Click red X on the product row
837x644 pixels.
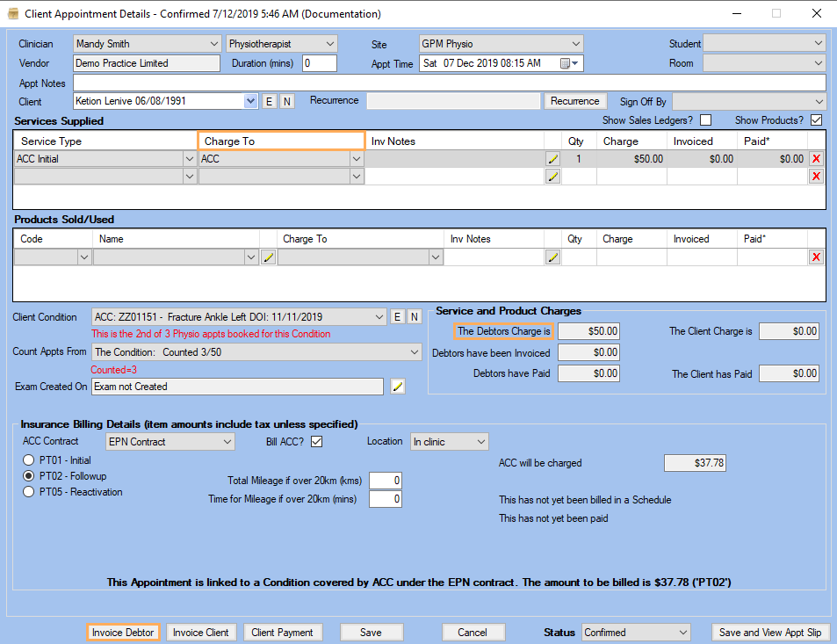[x=816, y=258]
